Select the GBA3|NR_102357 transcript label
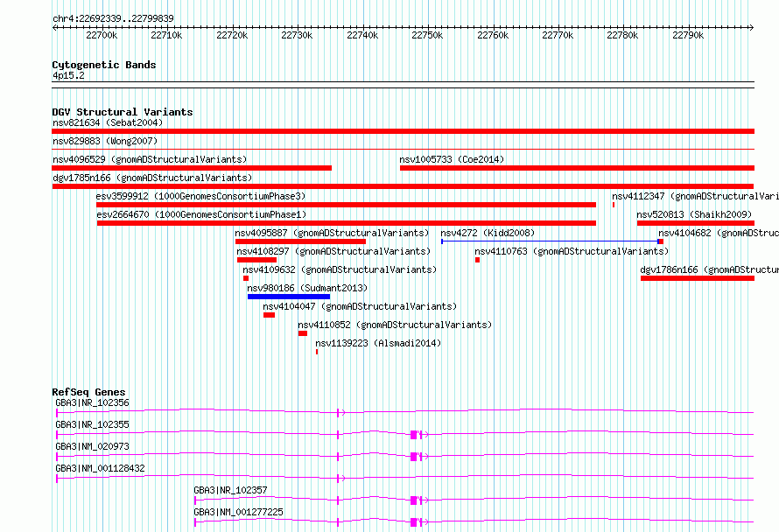Image resolution: width=779 pixels, height=532 pixels. 230,490
